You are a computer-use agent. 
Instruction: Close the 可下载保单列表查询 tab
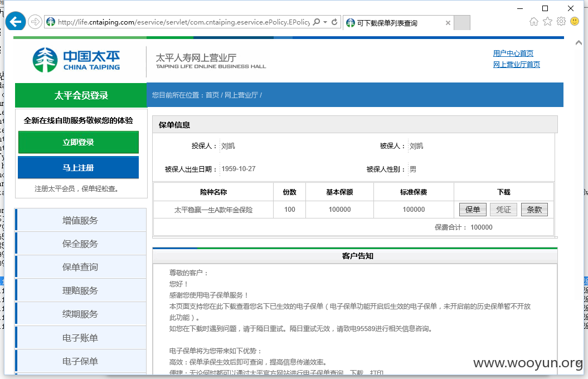[448, 23]
